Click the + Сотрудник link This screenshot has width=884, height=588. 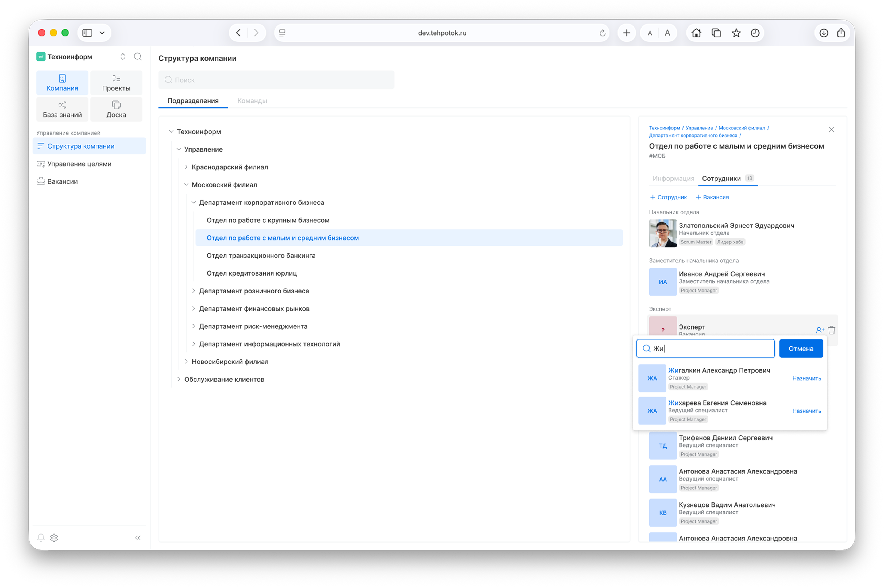pyautogui.click(x=668, y=197)
